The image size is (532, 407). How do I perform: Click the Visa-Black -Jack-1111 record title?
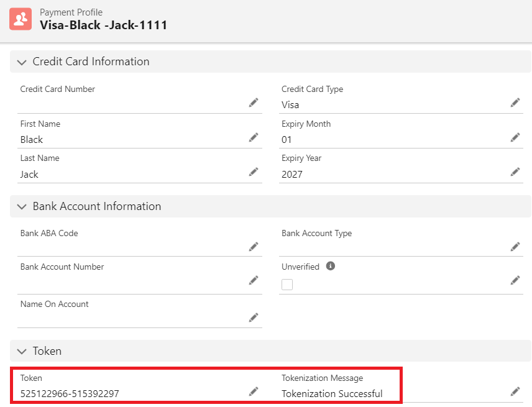(103, 25)
